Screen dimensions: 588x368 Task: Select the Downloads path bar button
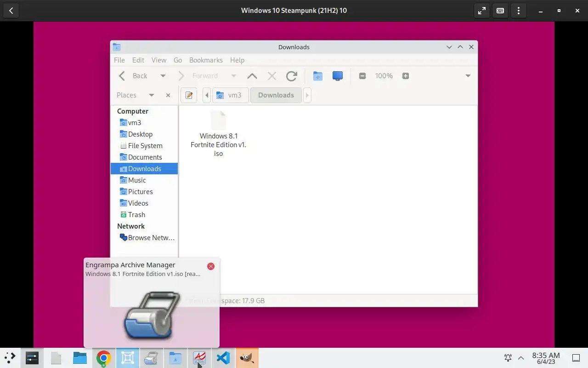coord(276,95)
